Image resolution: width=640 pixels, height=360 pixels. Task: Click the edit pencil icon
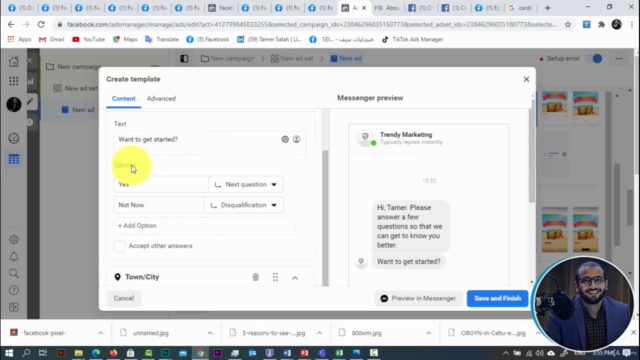click(31, 101)
